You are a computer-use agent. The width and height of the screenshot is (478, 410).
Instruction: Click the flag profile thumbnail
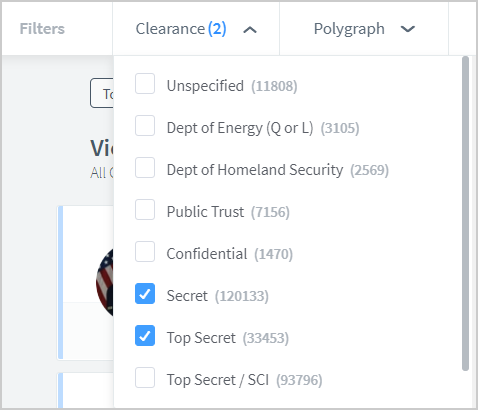[104, 282]
